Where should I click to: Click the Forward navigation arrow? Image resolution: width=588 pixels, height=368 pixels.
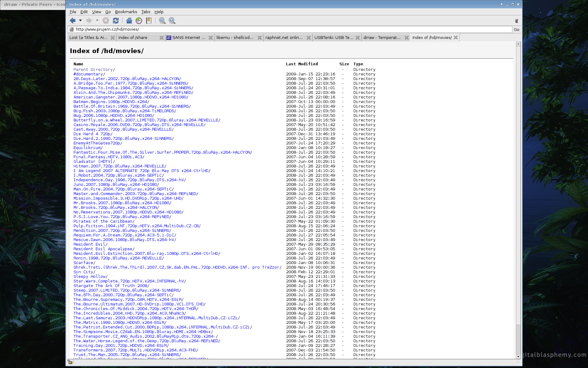coord(89,21)
